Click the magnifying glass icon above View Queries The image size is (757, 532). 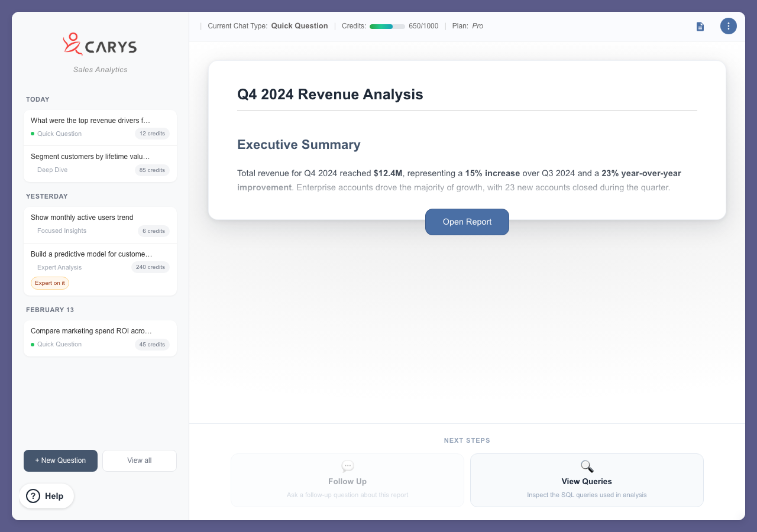586,466
